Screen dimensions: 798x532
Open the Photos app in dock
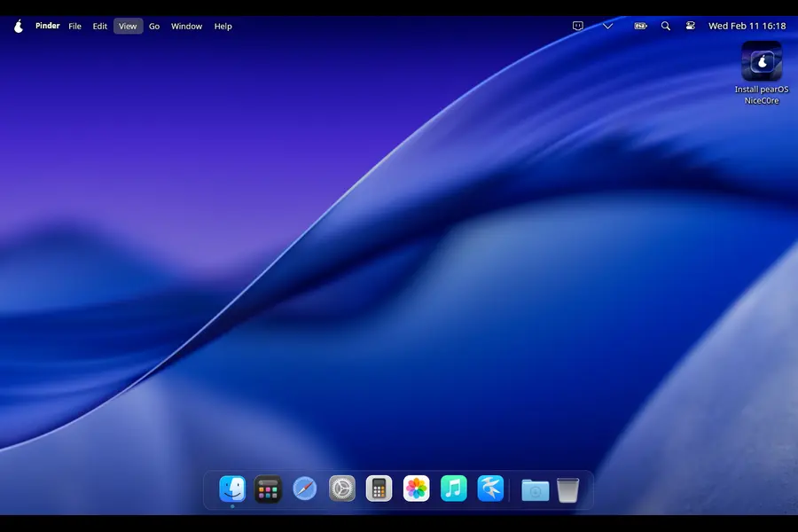point(416,489)
